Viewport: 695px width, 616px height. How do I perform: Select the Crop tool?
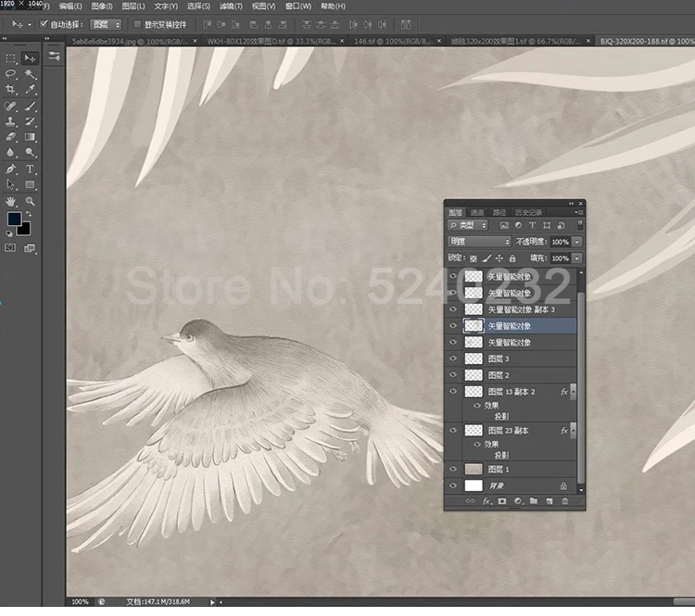[10, 89]
